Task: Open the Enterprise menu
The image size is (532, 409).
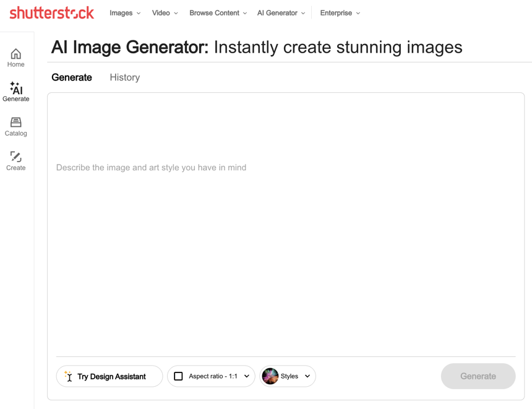Action: (x=340, y=13)
